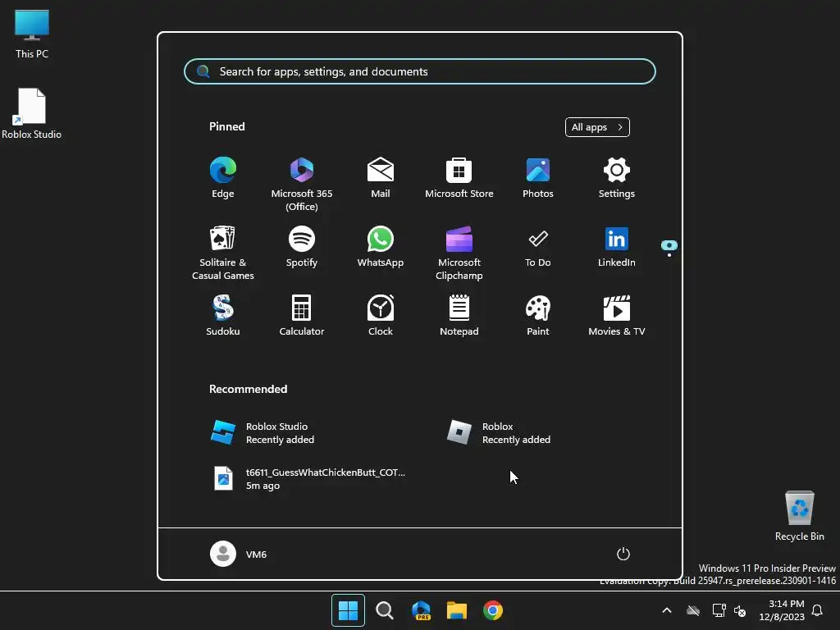Image resolution: width=840 pixels, height=630 pixels.
Task: Open File Explorer from the taskbar
Action: point(457,610)
